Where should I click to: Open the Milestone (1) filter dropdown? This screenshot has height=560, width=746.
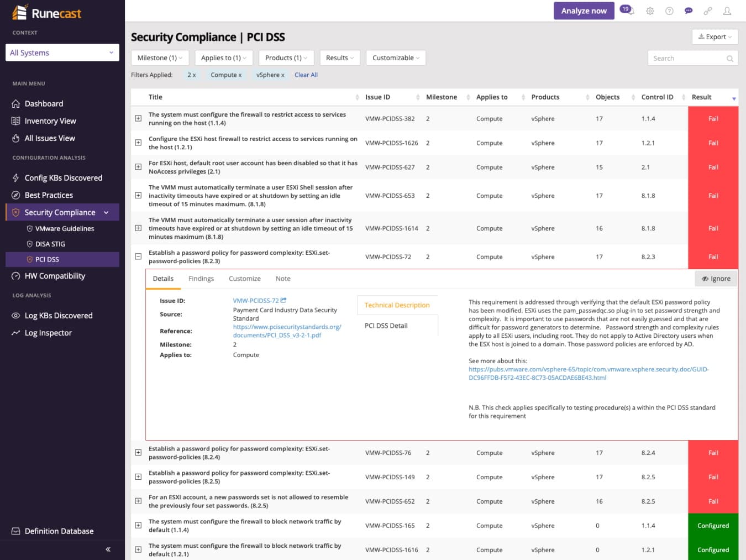pos(160,58)
